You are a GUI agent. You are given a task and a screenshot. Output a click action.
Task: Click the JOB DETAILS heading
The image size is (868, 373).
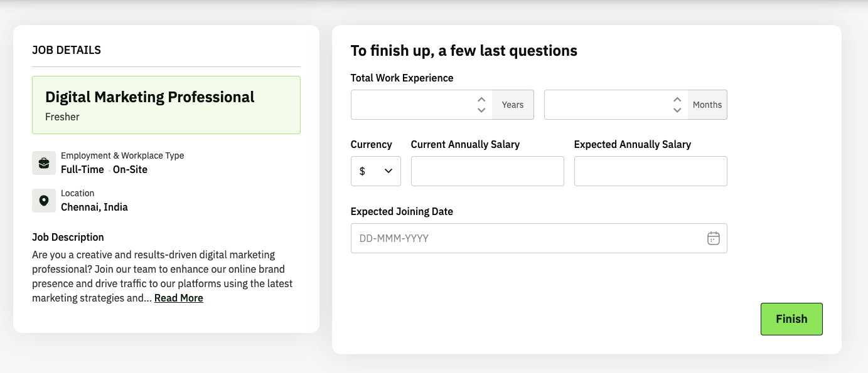67,50
